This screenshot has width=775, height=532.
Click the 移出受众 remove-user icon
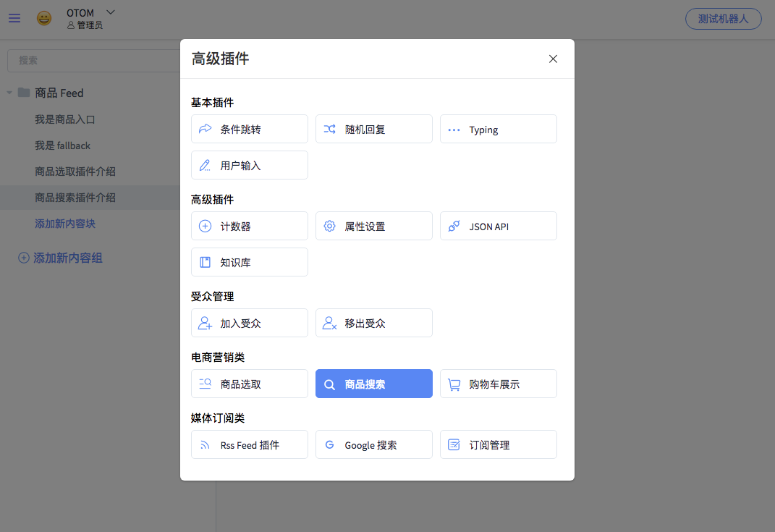coord(330,323)
